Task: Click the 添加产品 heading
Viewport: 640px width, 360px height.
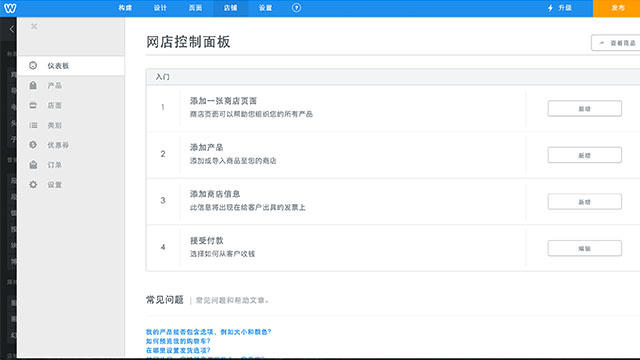Action: coord(207,147)
